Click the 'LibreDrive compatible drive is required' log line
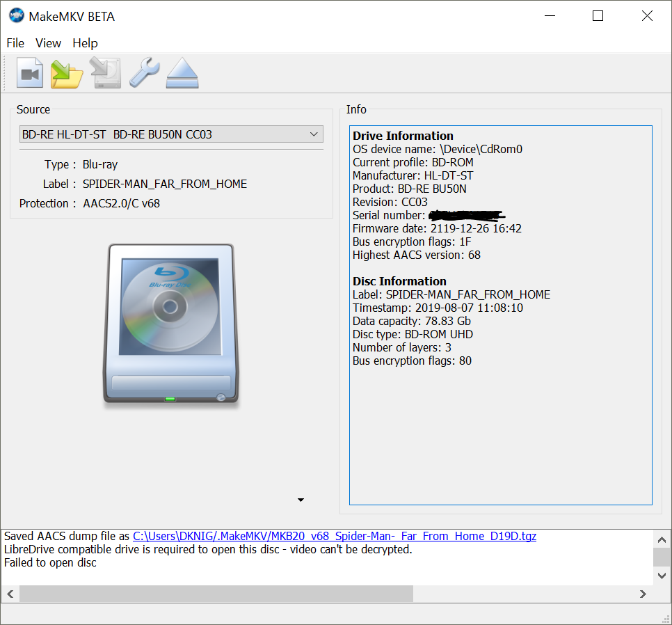Image resolution: width=672 pixels, height=625 pixels. pyautogui.click(x=208, y=550)
